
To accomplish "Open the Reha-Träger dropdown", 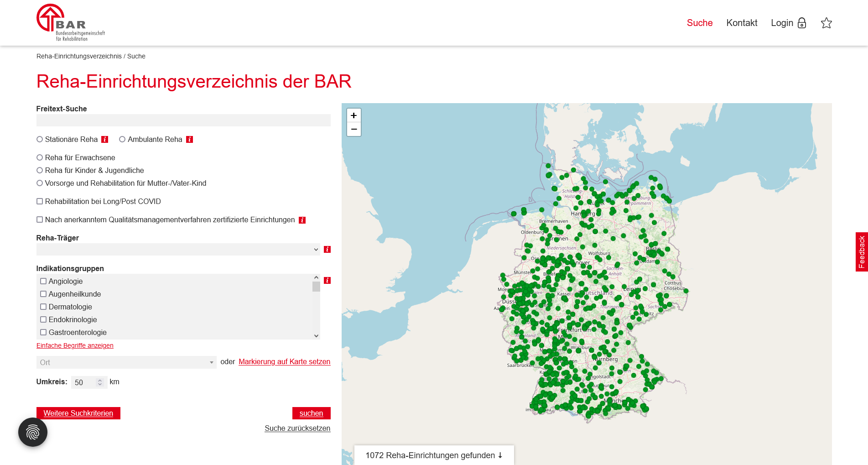I will pos(178,250).
